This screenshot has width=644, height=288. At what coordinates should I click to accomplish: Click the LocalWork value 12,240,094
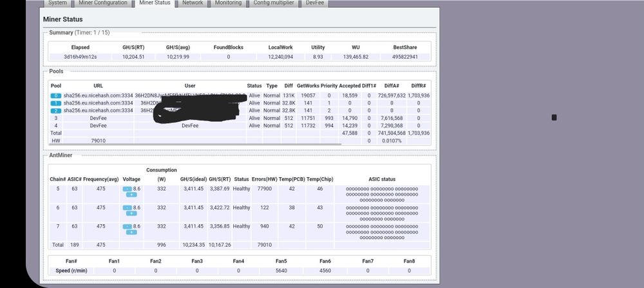tap(281, 57)
